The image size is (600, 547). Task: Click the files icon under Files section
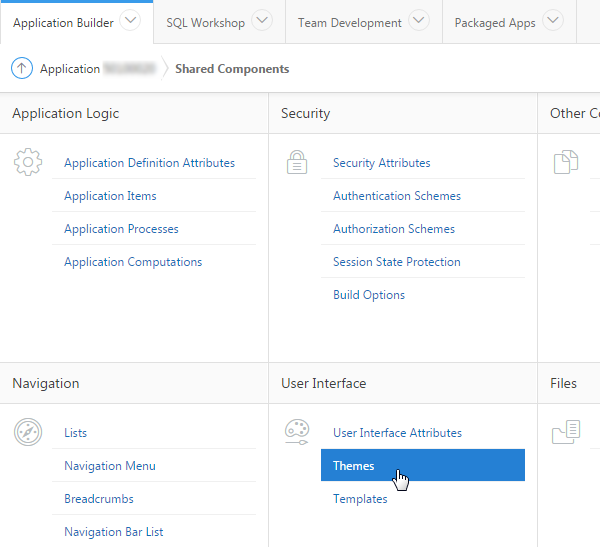(566, 432)
